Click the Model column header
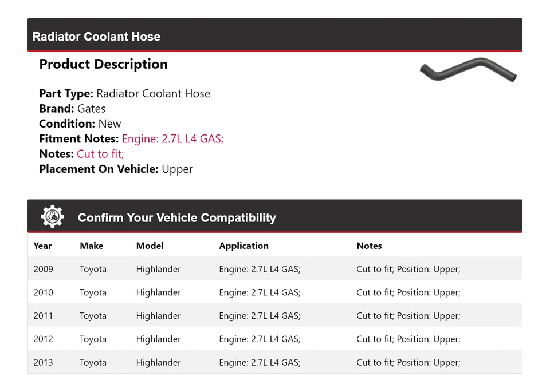This screenshot has width=550, height=392. pyautogui.click(x=150, y=246)
